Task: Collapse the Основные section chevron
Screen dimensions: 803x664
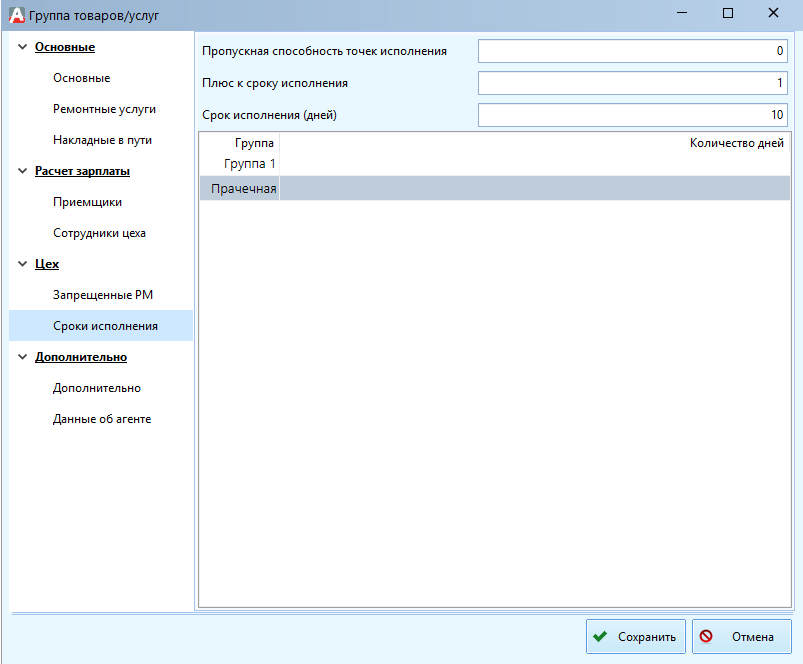Action: click(22, 47)
